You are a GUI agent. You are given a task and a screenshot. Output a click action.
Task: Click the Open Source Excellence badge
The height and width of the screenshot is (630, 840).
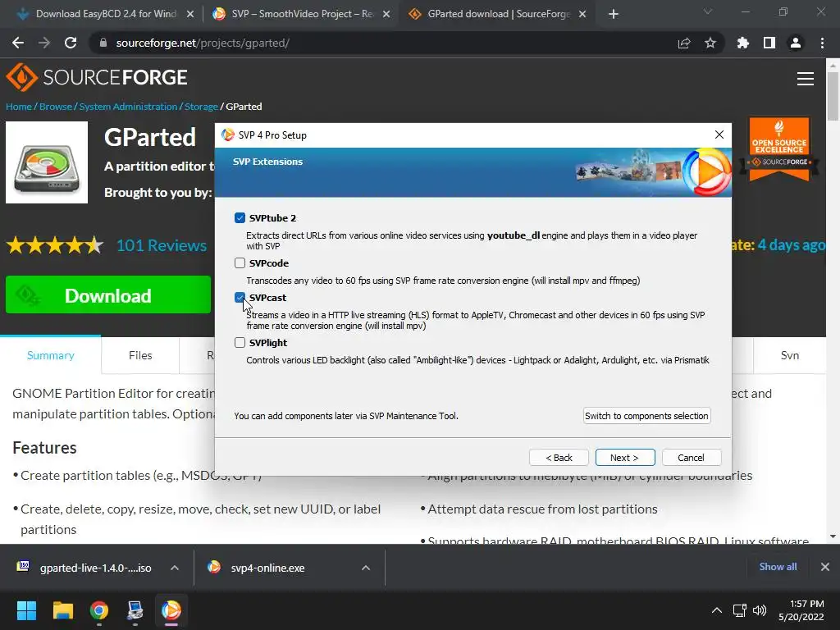pos(779,149)
